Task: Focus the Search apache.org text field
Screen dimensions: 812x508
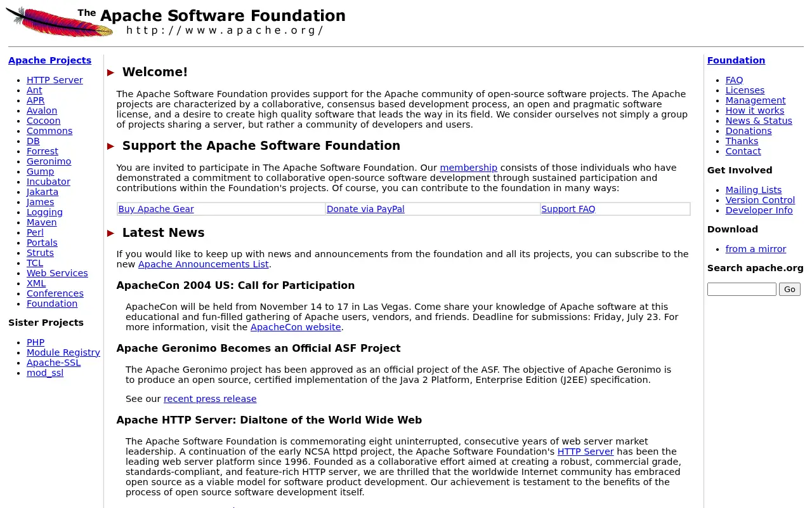Action: (x=742, y=289)
